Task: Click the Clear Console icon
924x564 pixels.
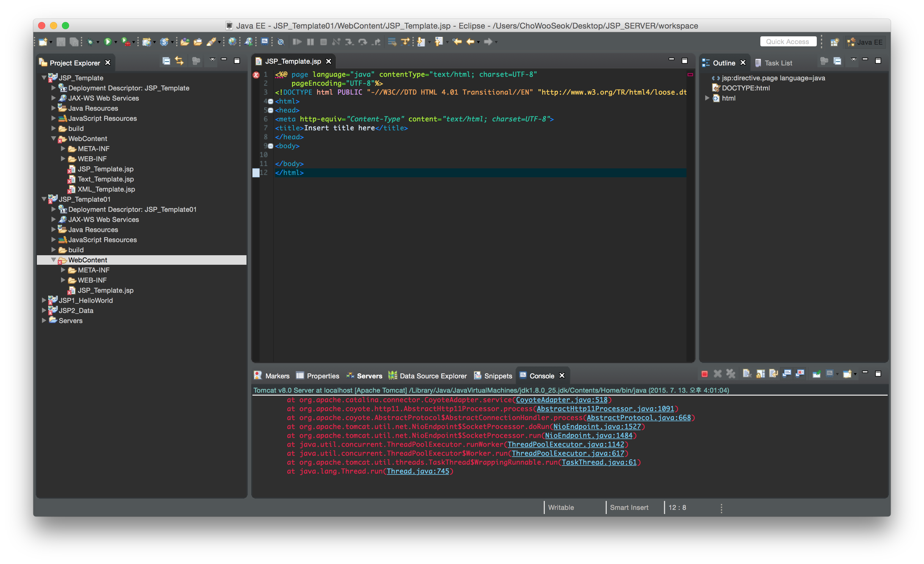Action: pyautogui.click(x=747, y=374)
